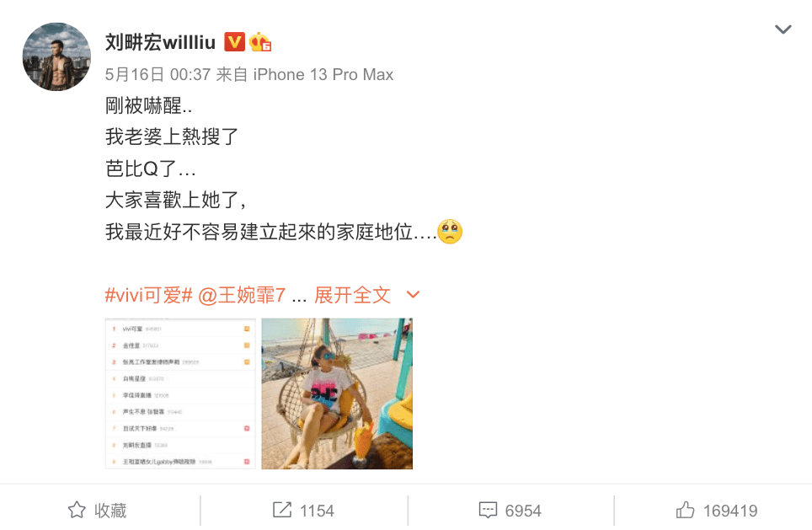Expand full text via 展开全文
Image resolution: width=812 pixels, height=530 pixels.
click(352, 295)
